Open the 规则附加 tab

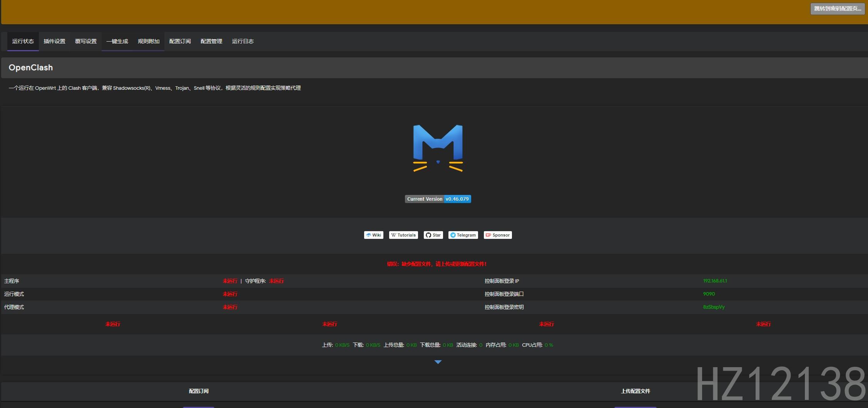[149, 41]
